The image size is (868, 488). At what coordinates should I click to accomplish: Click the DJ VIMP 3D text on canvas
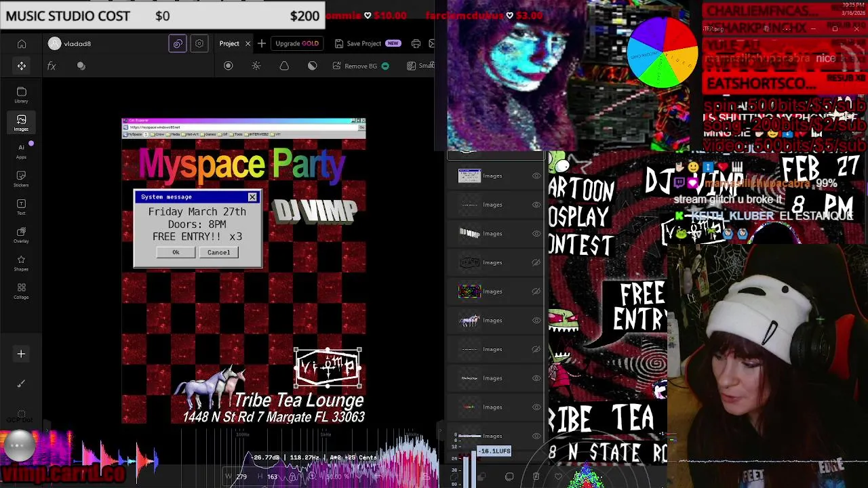coord(315,211)
